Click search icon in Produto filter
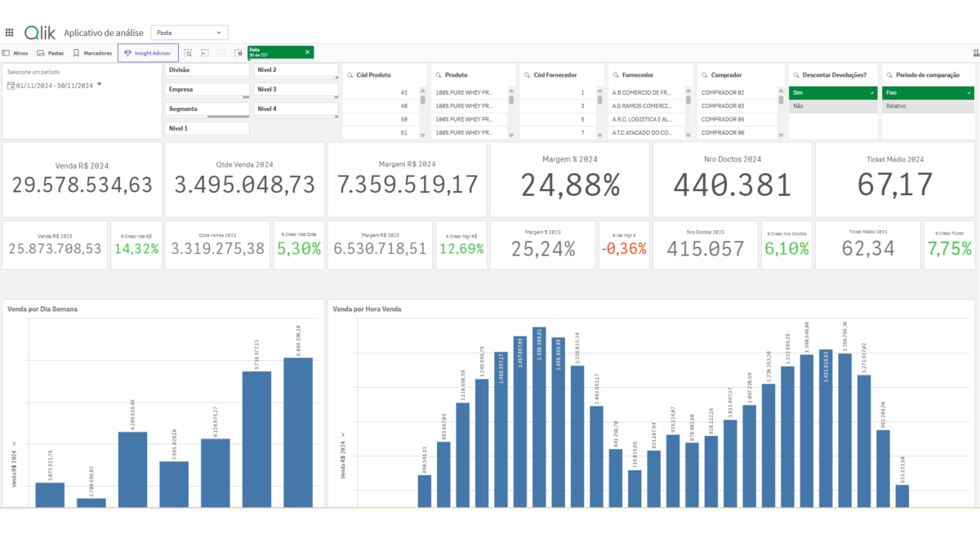Image resolution: width=980 pixels, height=551 pixels. click(438, 75)
